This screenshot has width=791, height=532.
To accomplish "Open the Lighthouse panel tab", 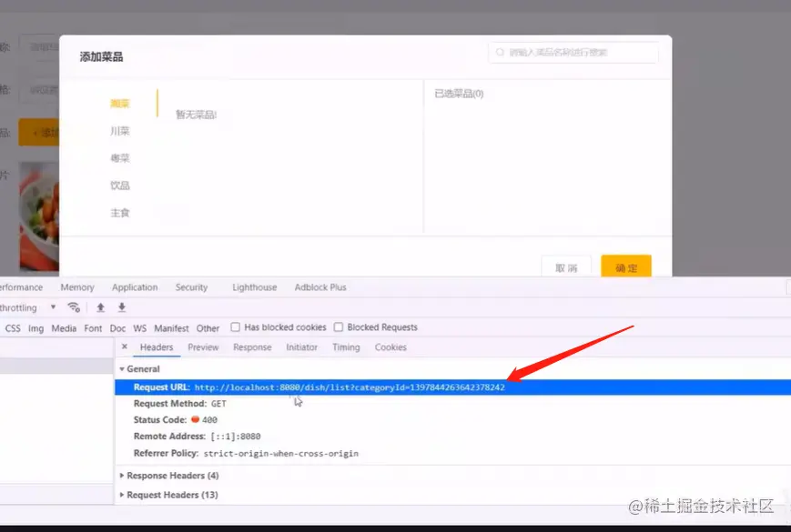I will tap(254, 287).
